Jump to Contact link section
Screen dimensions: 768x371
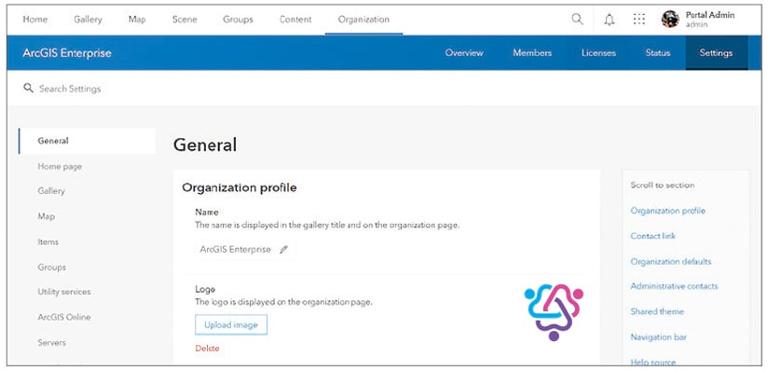coord(653,236)
